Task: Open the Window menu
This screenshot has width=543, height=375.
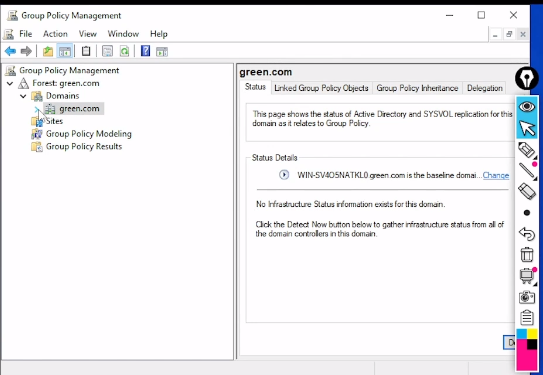Action: click(123, 34)
